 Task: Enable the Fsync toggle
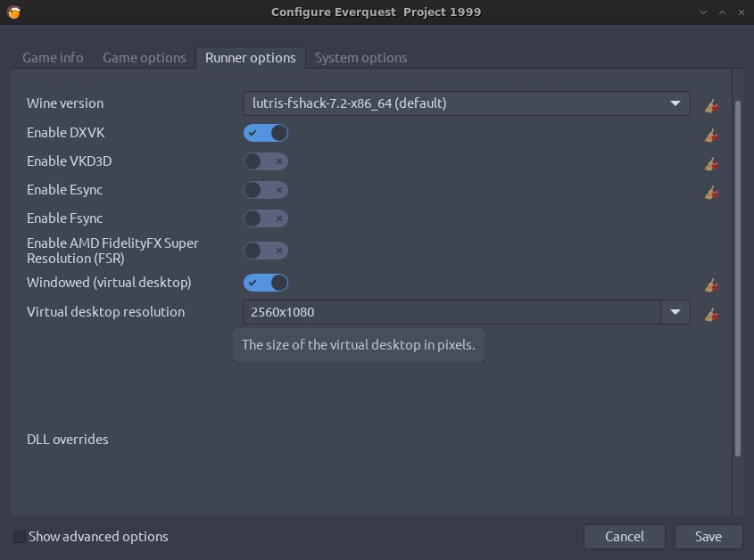[x=266, y=218]
